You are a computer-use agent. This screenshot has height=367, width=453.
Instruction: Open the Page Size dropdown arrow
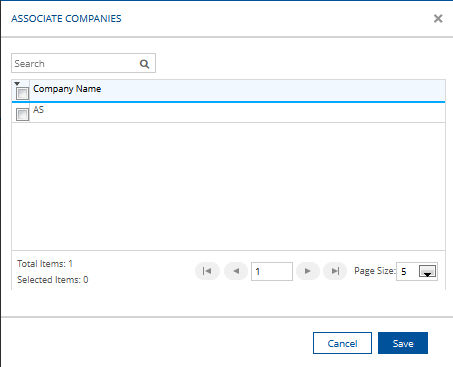click(427, 271)
